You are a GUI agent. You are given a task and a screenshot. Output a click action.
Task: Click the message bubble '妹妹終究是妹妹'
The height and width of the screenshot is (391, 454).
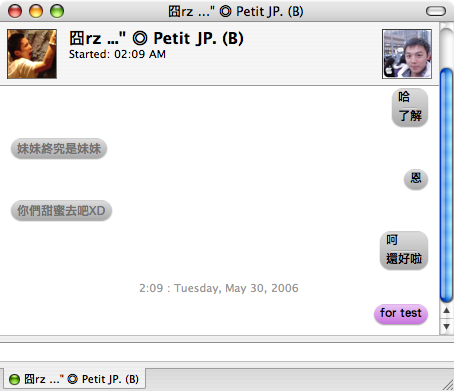point(59,148)
